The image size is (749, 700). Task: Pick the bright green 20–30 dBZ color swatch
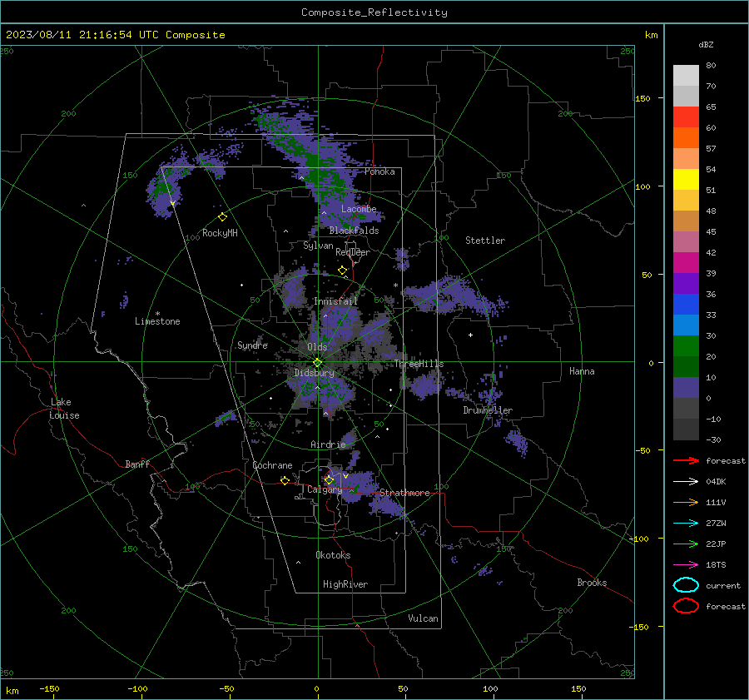click(x=686, y=346)
